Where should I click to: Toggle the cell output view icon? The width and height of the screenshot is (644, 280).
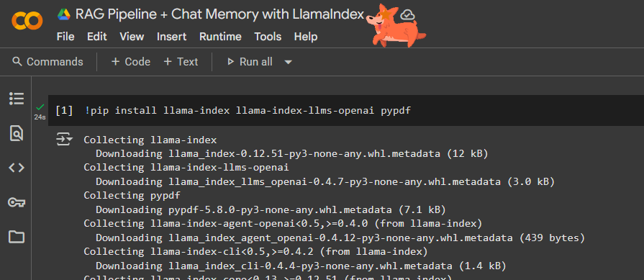(64, 140)
